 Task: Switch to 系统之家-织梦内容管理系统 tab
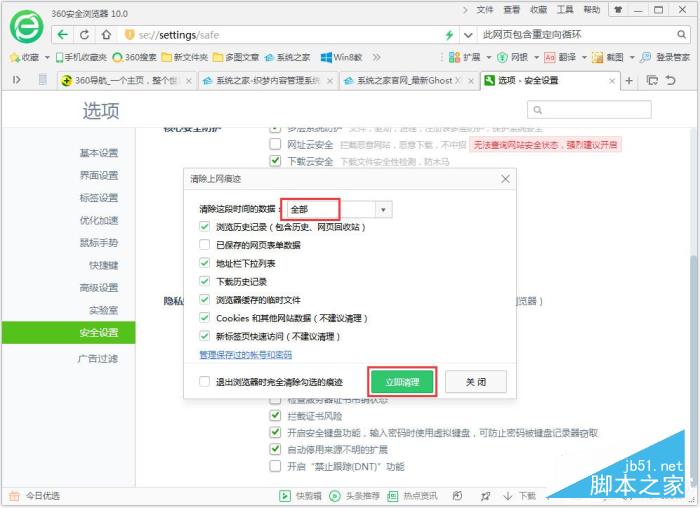(267, 80)
